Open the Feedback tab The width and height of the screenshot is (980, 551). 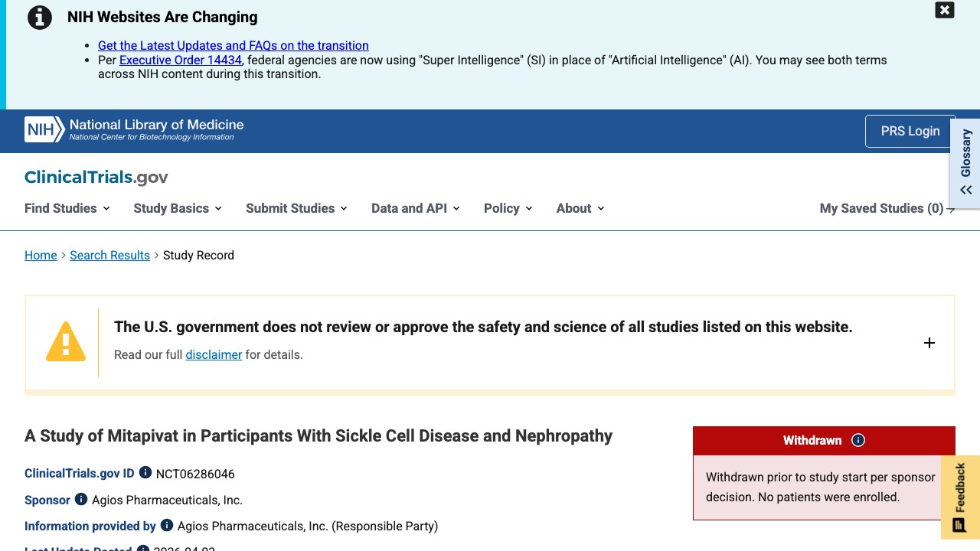click(960, 497)
